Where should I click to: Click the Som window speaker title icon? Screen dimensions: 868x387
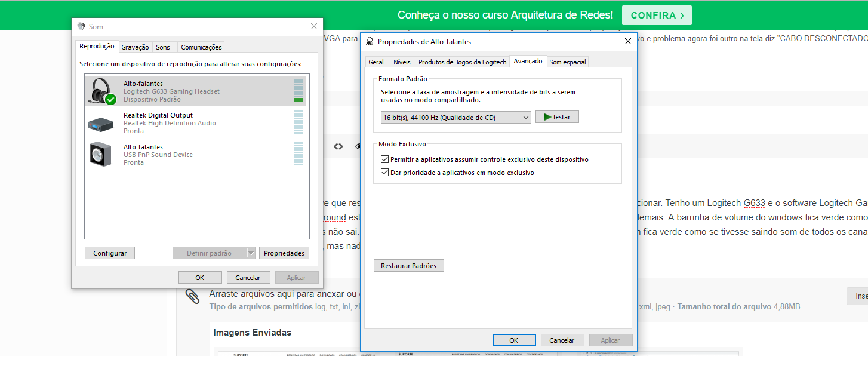(x=81, y=27)
